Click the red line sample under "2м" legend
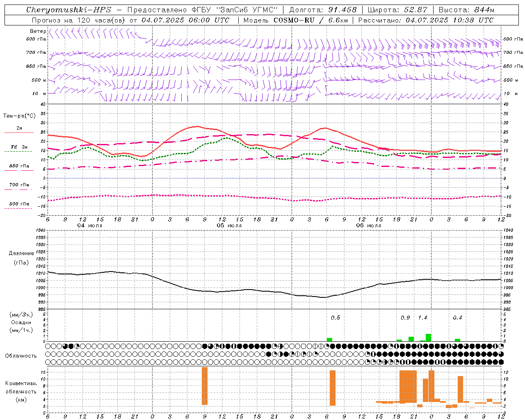Image resolution: width=525 pixels, height=420 pixels. tap(19, 133)
